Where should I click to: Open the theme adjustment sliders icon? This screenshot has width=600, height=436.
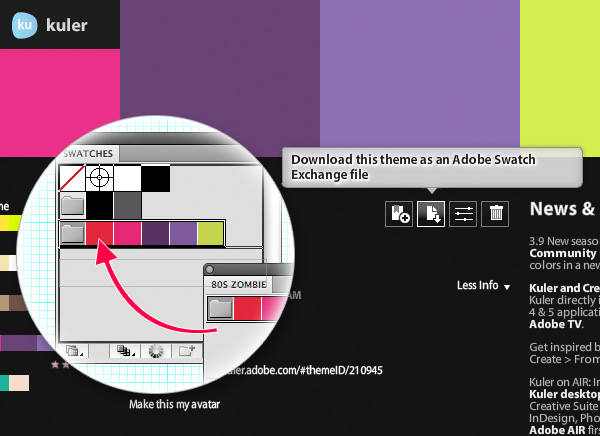464,213
